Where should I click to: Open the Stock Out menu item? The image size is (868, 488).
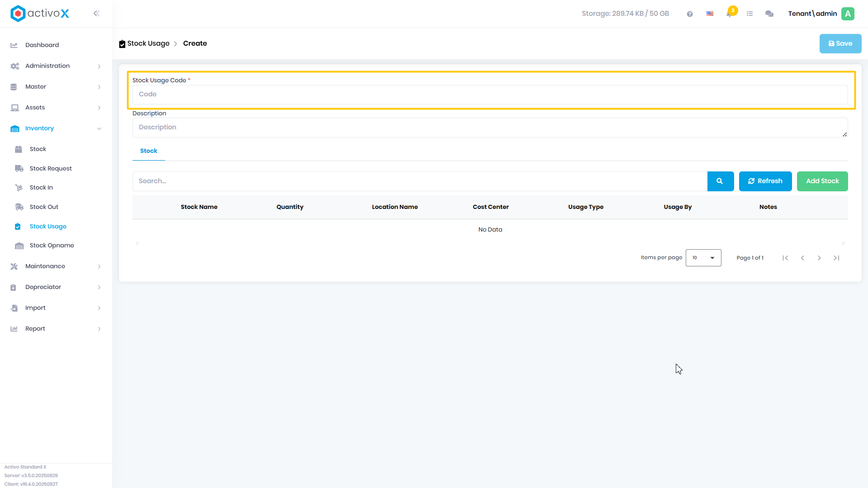pos(44,207)
